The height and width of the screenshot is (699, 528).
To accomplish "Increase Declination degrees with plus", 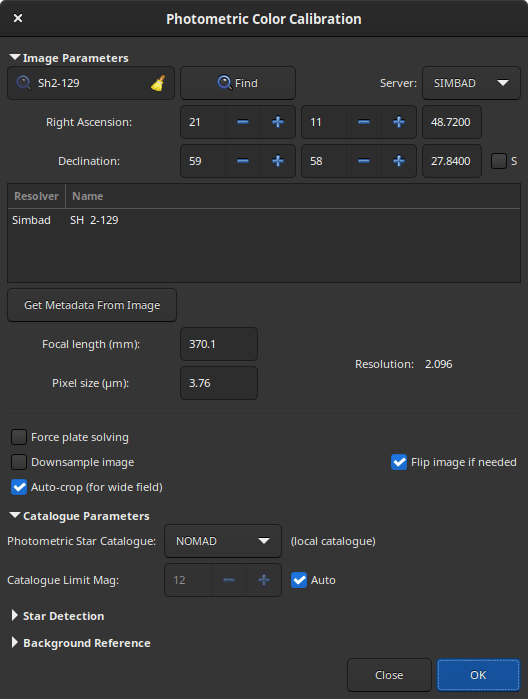I will [x=277, y=161].
